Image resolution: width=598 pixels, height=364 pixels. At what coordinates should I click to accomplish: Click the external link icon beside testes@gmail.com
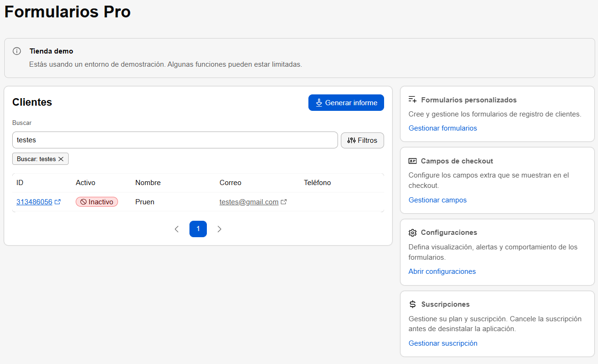284,202
